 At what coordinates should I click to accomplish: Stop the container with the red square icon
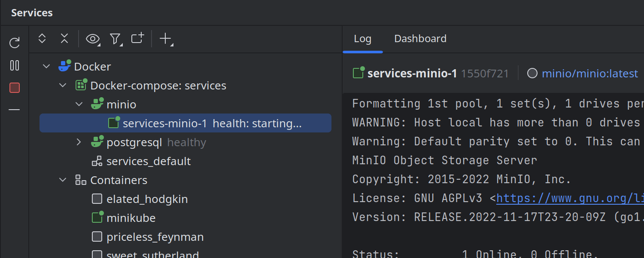coord(14,87)
